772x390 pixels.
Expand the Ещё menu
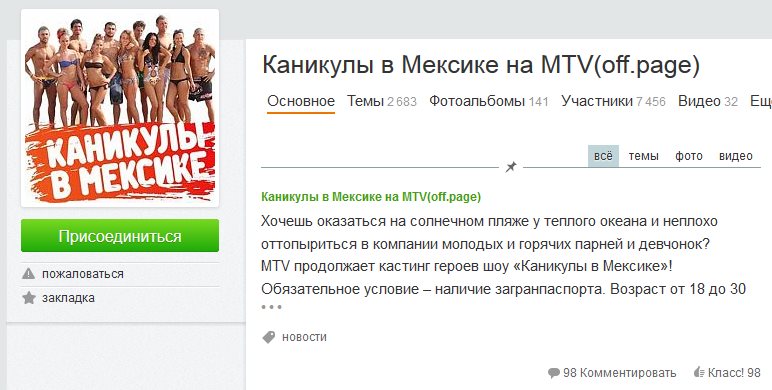(x=761, y=101)
